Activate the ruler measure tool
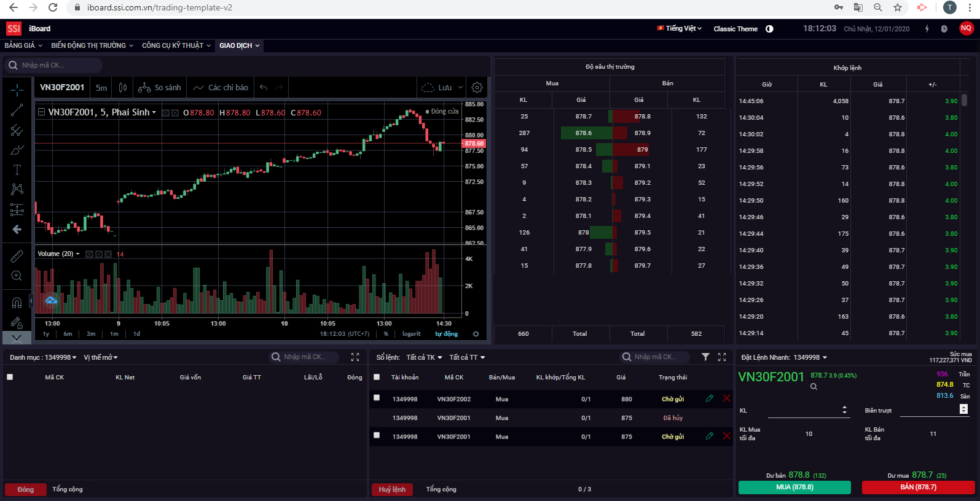 point(17,255)
